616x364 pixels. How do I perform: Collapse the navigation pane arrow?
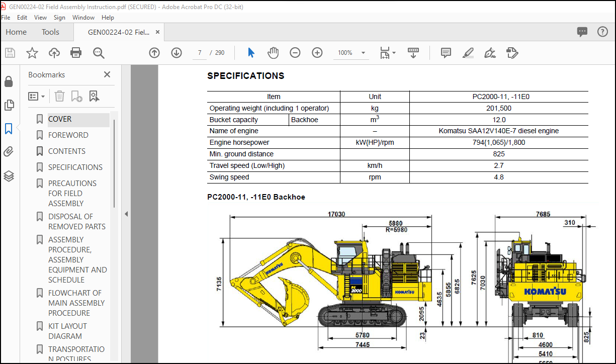[x=126, y=214]
